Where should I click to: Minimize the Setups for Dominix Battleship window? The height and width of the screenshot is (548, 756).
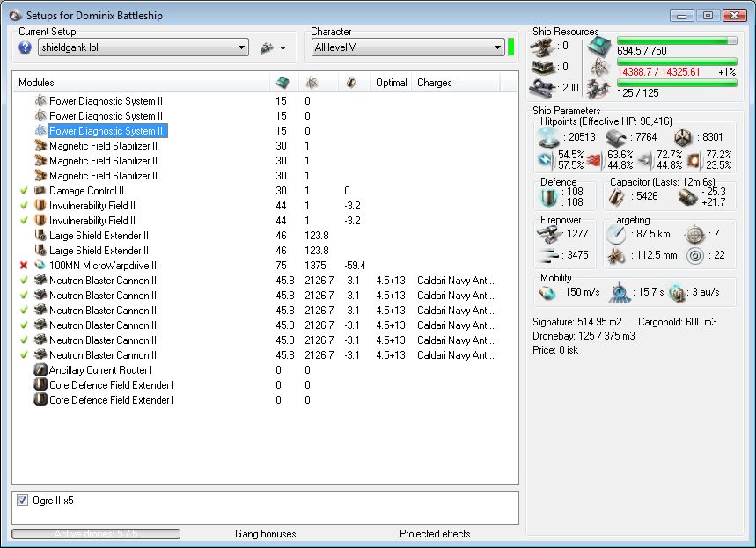(682, 16)
